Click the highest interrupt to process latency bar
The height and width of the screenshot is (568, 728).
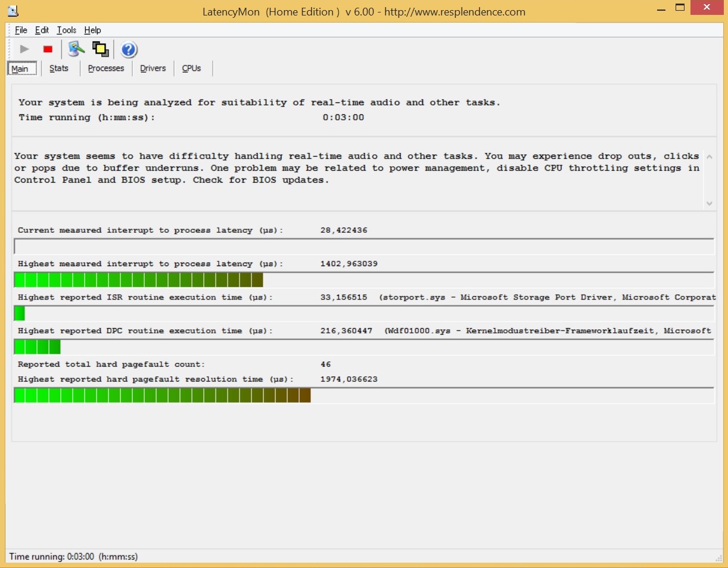[x=364, y=280]
